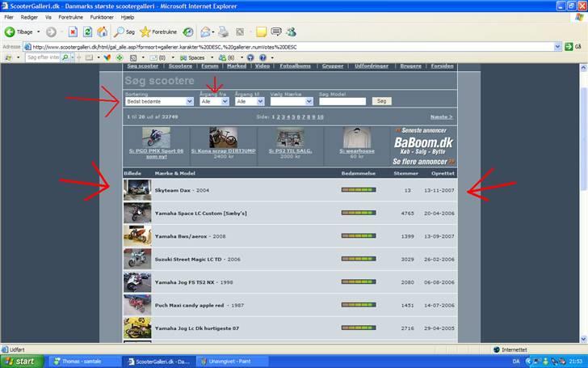Open the Skyteam Dax thumbnail
This screenshot has width=588, height=368.
tap(137, 190)
